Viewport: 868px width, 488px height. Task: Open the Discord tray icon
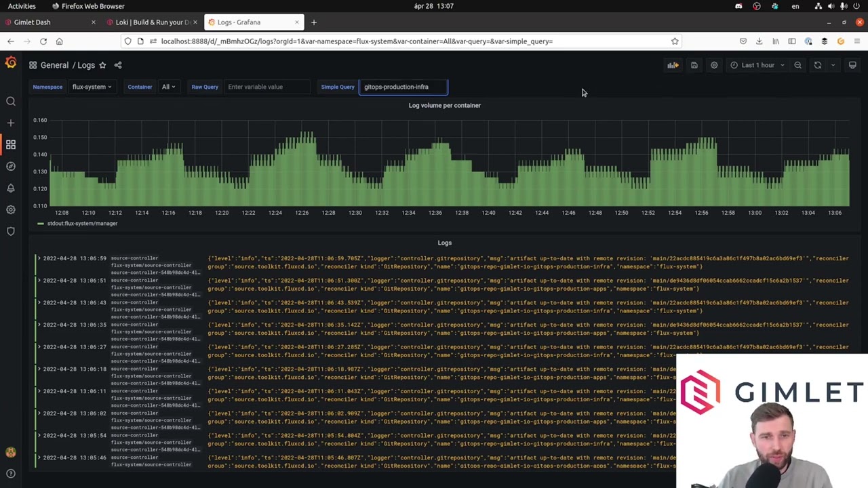738,6
